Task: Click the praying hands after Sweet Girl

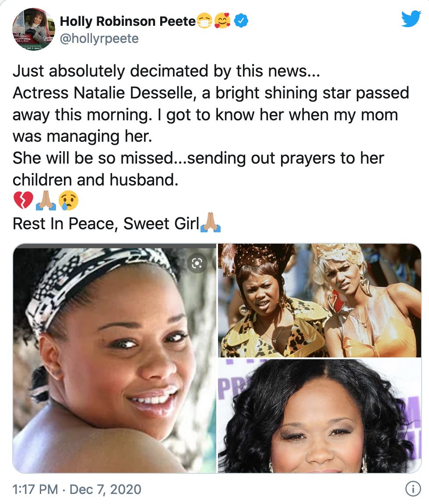Action: tap(210, 222)
